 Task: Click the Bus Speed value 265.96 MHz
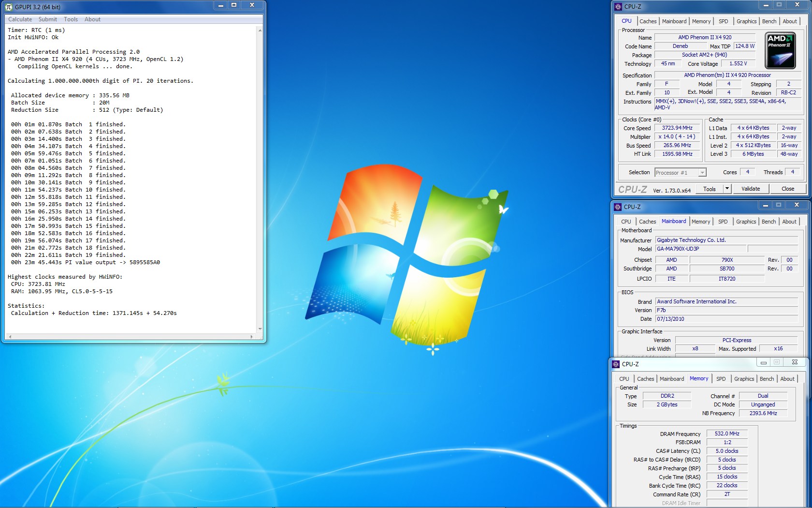[677, 146]
